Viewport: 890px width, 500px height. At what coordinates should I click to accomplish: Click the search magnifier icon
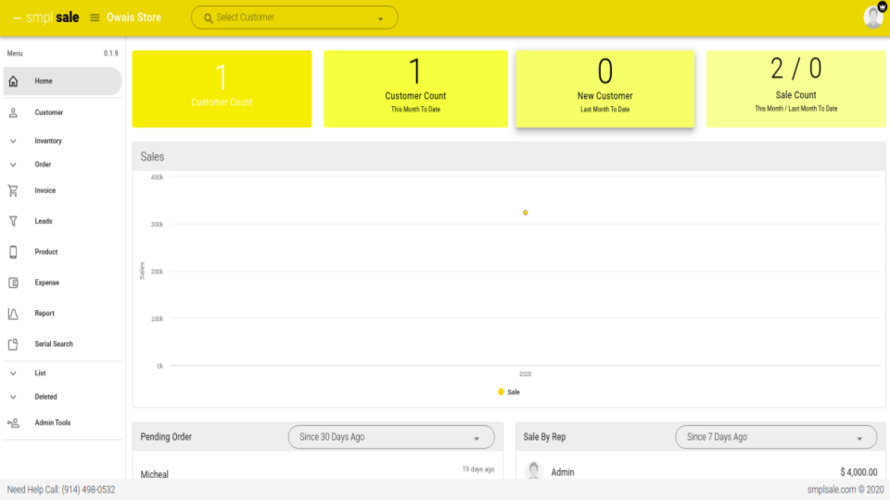(208, 18)
